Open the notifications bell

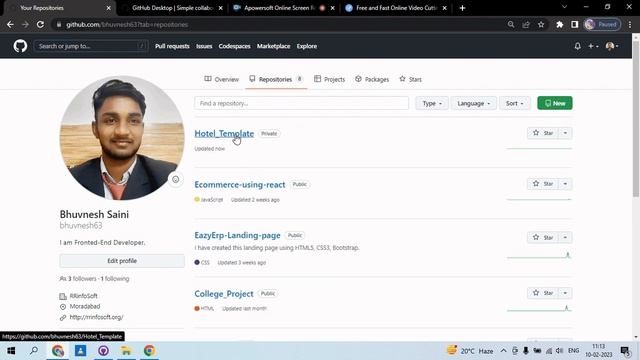click(x=578, y=46)
